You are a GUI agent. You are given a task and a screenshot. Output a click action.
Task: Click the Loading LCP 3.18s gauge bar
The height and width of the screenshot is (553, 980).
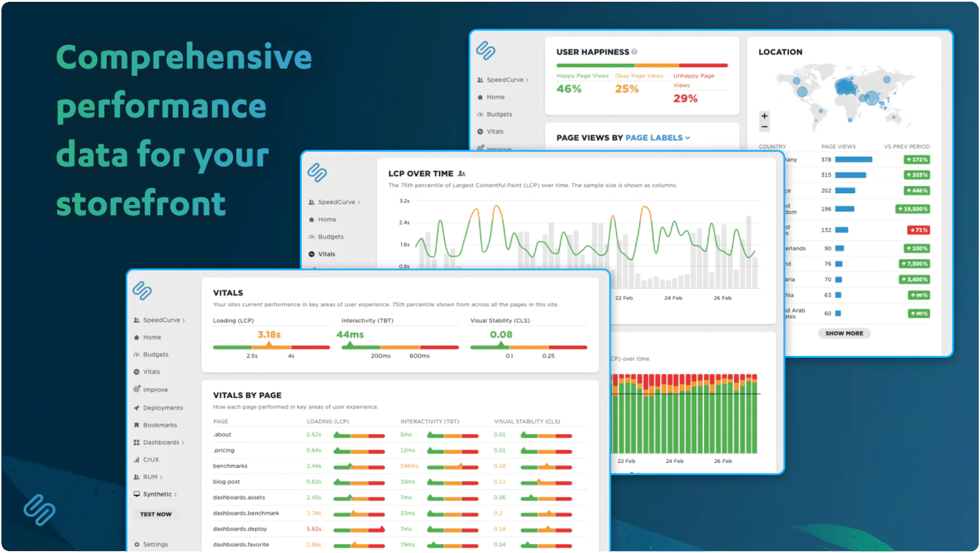coord(271,347)
